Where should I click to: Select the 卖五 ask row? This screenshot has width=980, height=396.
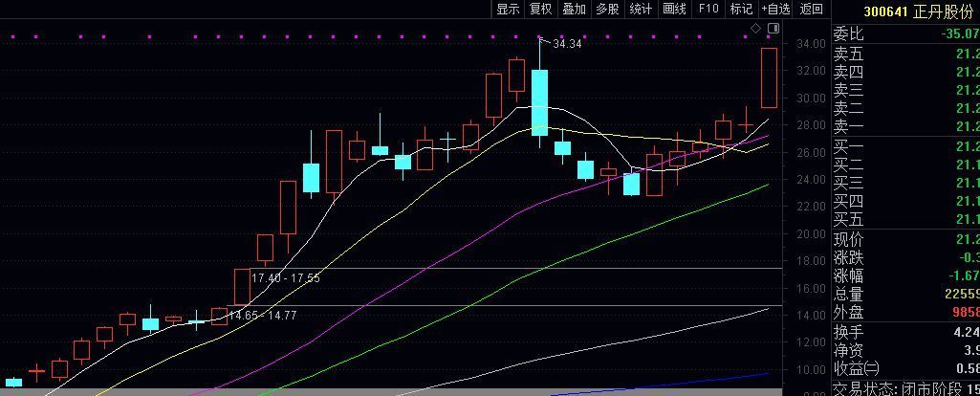(905, 55)
